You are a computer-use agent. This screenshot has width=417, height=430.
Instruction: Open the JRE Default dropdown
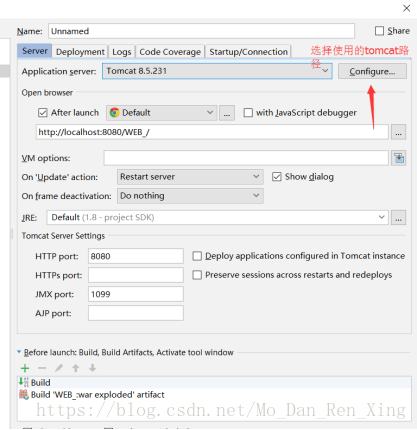tap(218, 218)
